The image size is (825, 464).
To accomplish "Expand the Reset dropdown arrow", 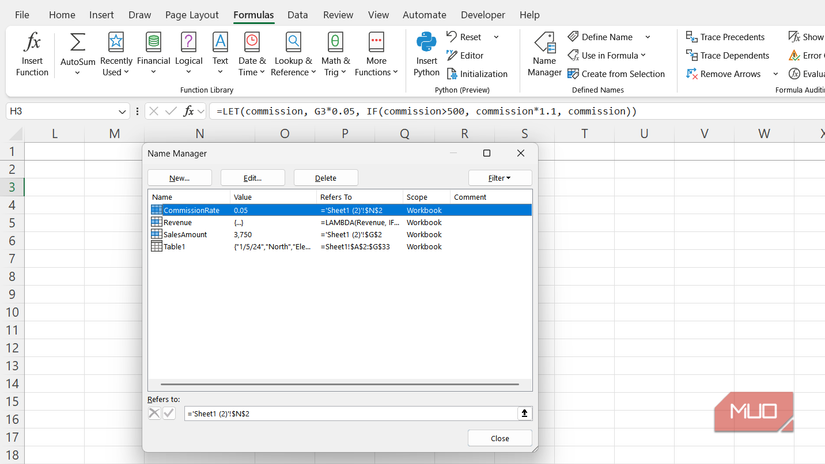I will point(496,37).
